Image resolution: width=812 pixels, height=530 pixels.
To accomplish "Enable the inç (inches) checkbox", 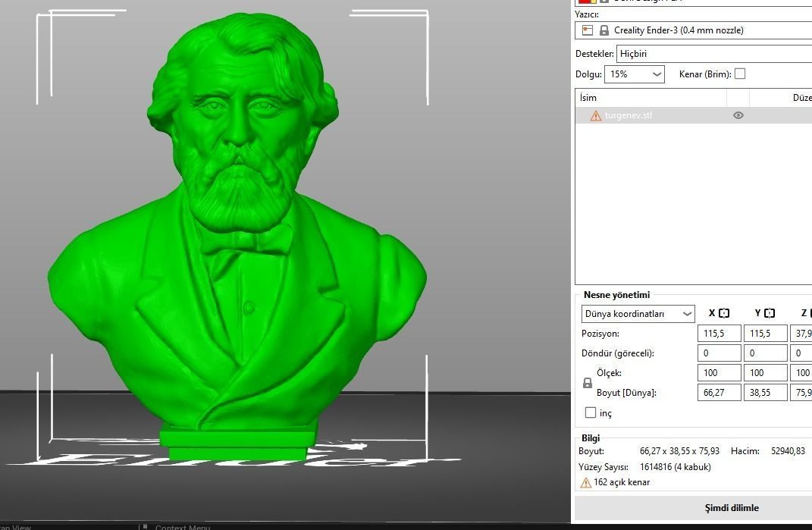I will click(591, 412).
